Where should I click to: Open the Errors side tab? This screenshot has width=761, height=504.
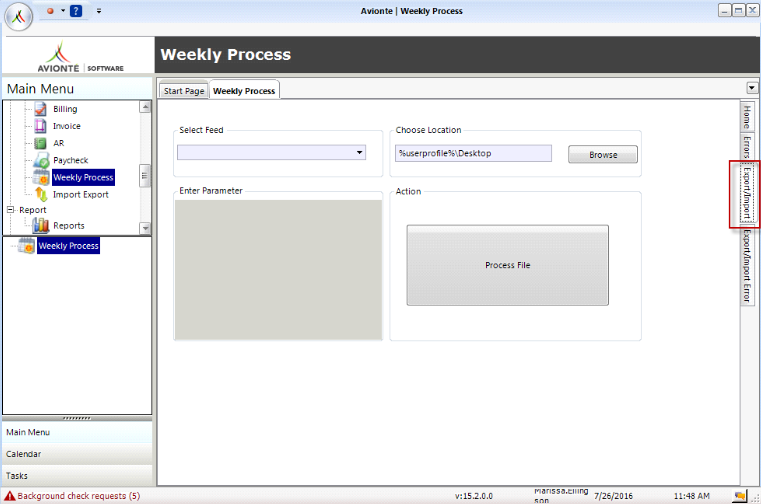tap(747, 147)
